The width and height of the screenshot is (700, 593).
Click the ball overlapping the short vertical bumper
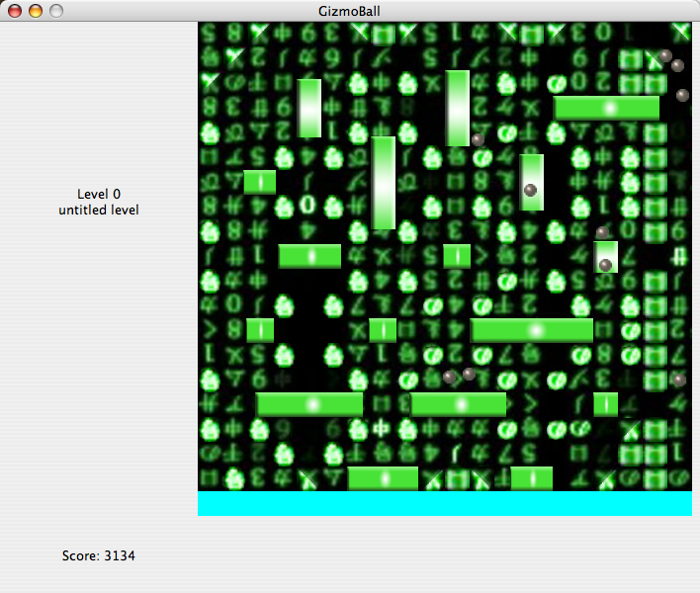pyautogui.click(x=530, y=190)
